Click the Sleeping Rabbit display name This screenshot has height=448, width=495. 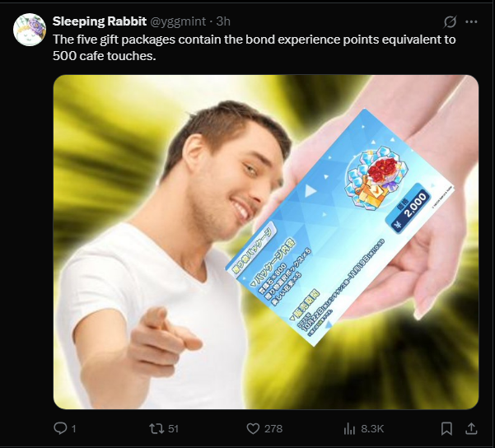pos(100,21)
